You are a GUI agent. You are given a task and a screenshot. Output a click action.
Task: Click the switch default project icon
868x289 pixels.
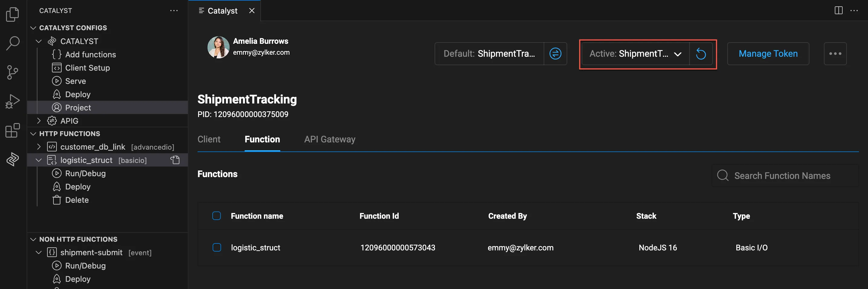[x=555, y=53]
